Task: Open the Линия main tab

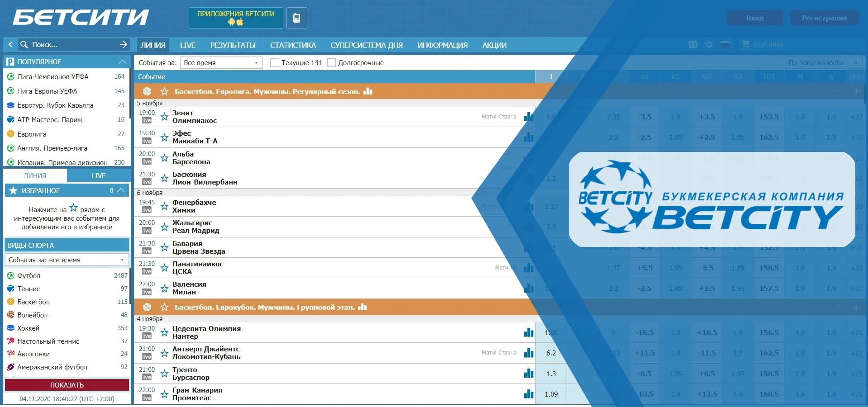Action: point(153,45)
